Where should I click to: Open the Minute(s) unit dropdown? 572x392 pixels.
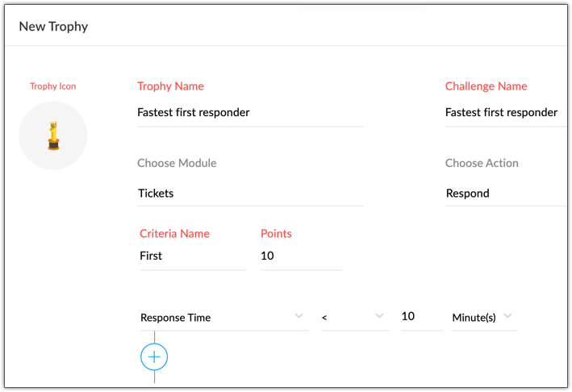click(x=483, y=317)
